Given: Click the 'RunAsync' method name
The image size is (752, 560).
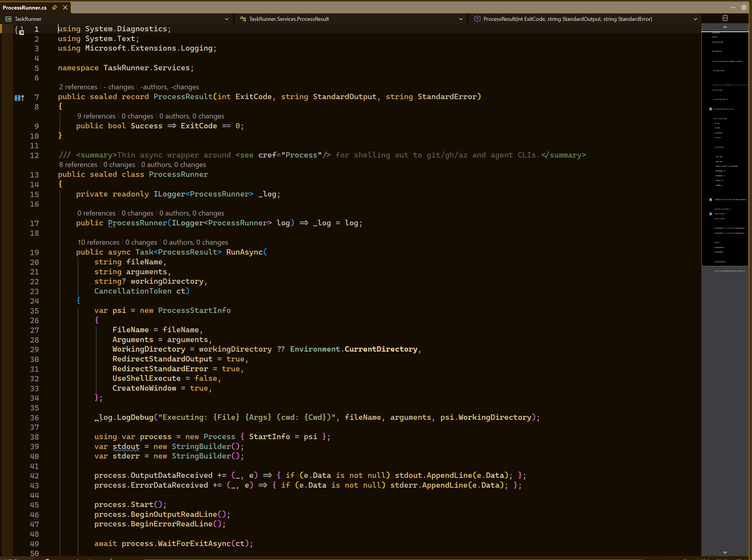Looking at the screenshot, I should 245,252.
